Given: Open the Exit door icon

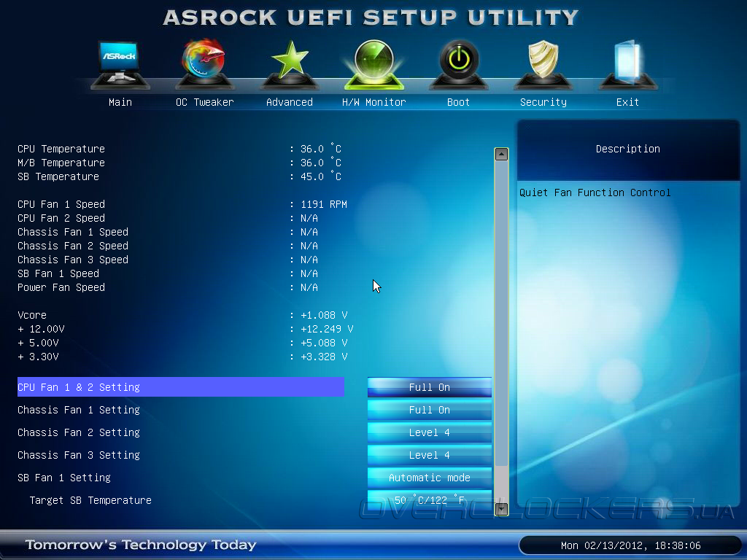Looking at the screenshot, I should (627, 64).
